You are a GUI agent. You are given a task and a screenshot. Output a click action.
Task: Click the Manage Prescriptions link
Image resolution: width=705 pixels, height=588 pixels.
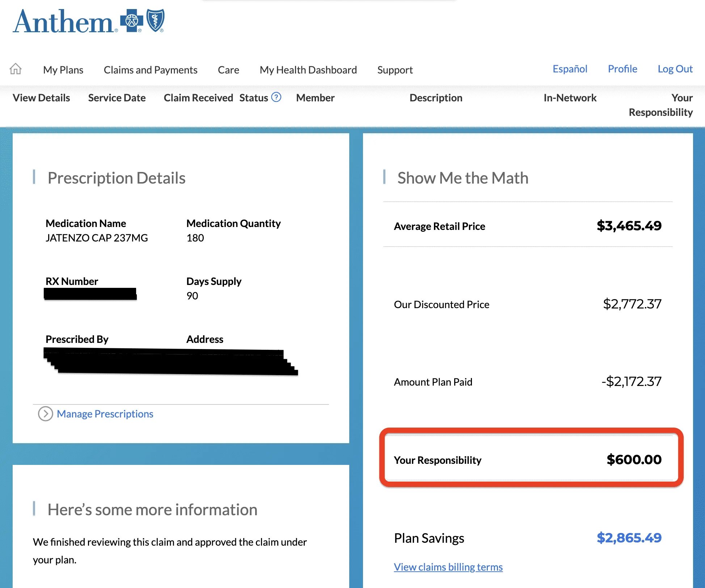(x=105, y=414)
